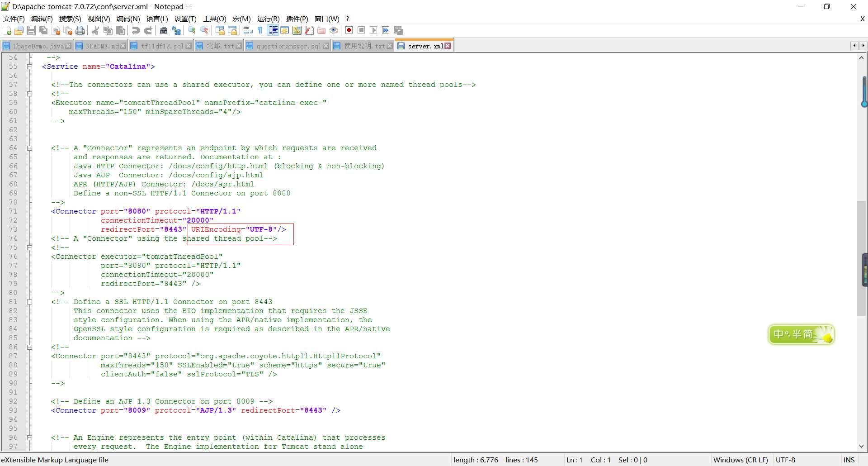The width and height of the screenshot is (868, 466).
Task: Paste from clipboard toolbar icon
Action: (x=120, y=30)
